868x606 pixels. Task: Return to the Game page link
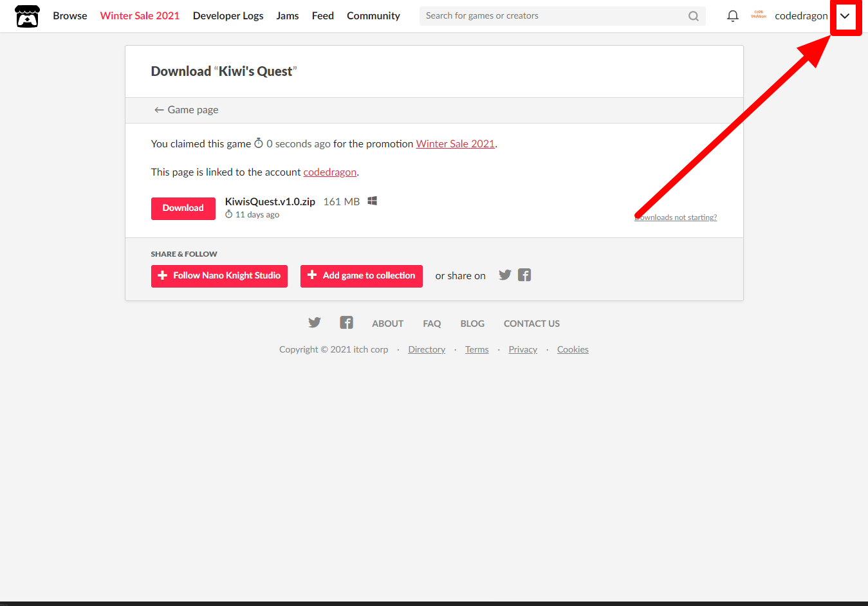(186, 110)
